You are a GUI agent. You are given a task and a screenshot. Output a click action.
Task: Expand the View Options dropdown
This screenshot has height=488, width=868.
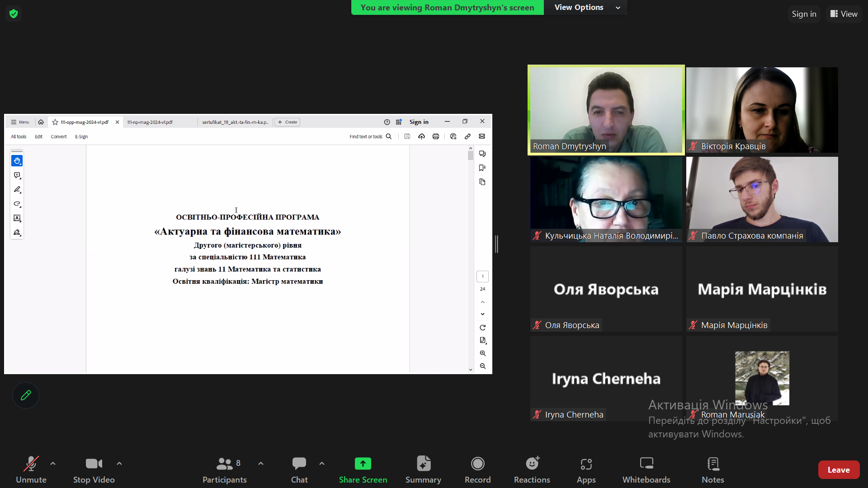coord(587,7)
